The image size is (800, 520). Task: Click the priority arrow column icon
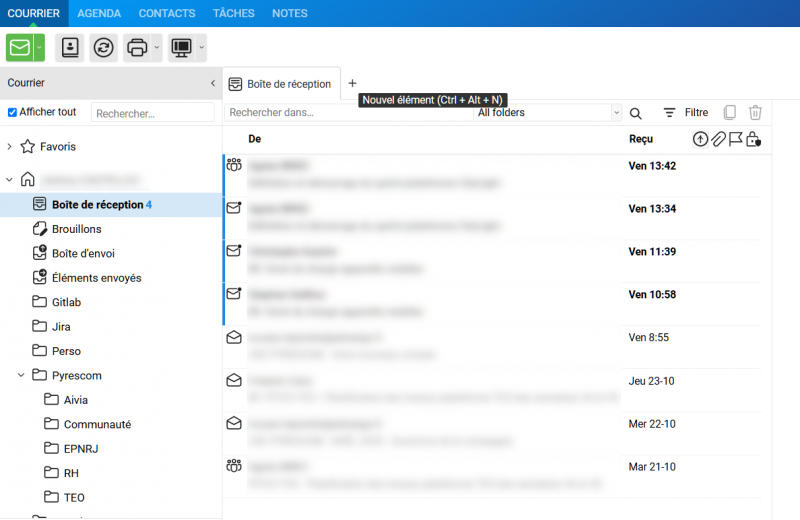(700, 139)
